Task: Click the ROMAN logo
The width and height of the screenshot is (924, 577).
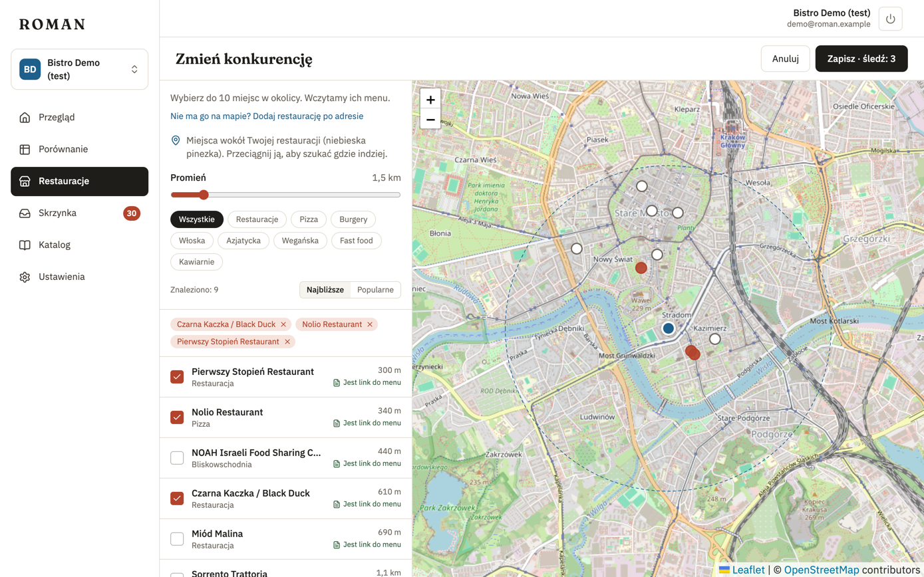Action: [x=53, y=25]
